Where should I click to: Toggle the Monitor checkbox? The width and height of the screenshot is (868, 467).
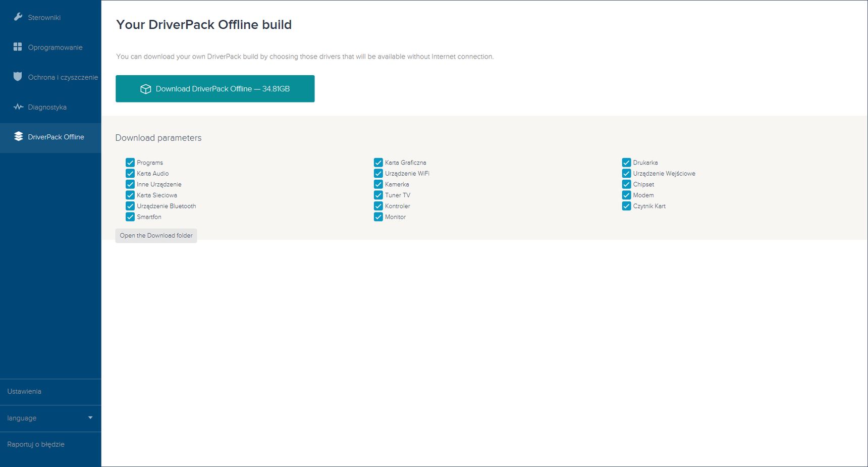[x=378, y=217]
